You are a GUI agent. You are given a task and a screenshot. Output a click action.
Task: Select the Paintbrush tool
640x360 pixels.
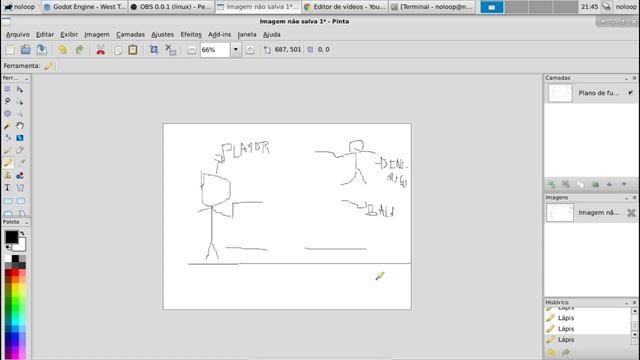(x=7, y=151)
